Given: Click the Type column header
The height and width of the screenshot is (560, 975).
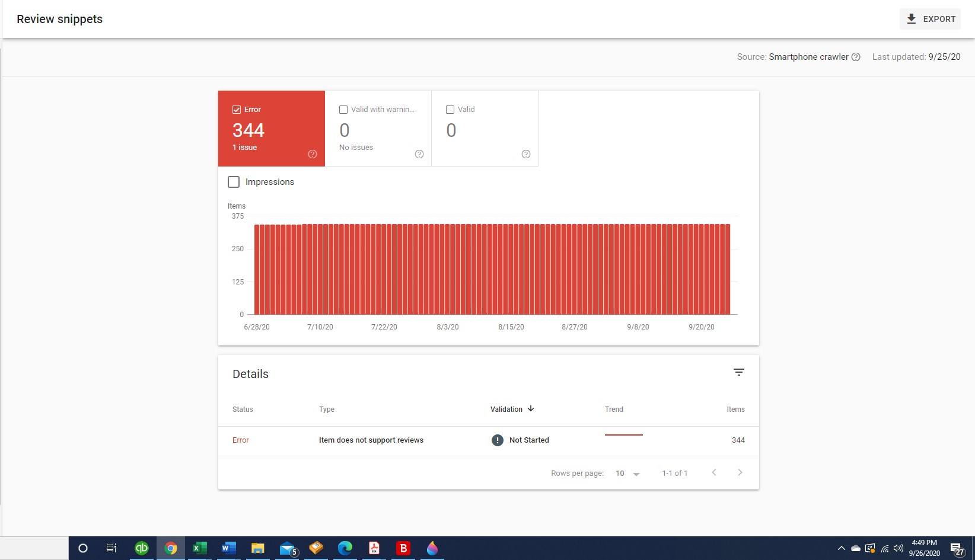Looking at the screenshot, I should (x=327, y=409).
